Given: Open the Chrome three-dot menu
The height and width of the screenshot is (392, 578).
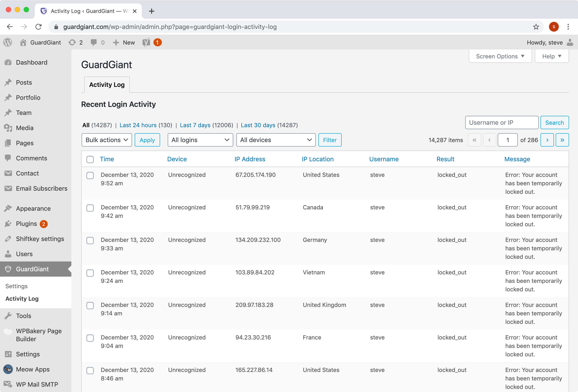Looking at the screenshot, I should point(568,27).
